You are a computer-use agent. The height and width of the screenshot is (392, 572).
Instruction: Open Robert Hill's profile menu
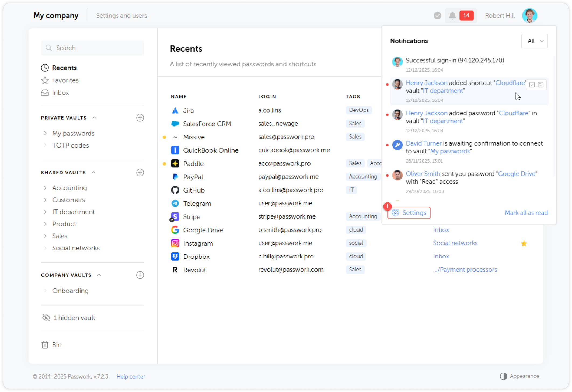[x=529, y=15]
